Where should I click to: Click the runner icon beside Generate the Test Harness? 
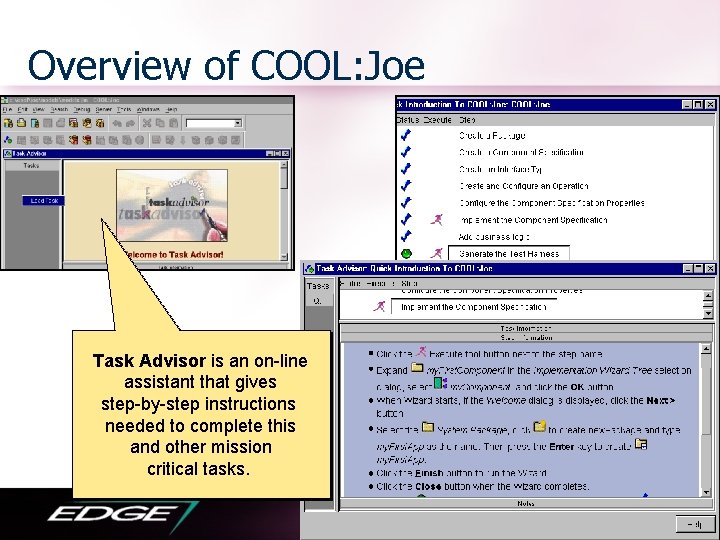tap(436, 253)
